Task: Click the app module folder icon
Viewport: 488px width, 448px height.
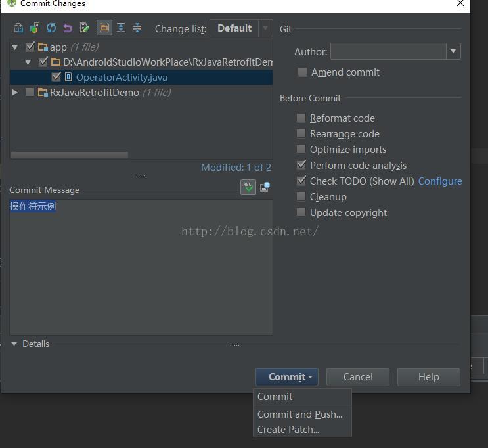Action: (43, 47)
